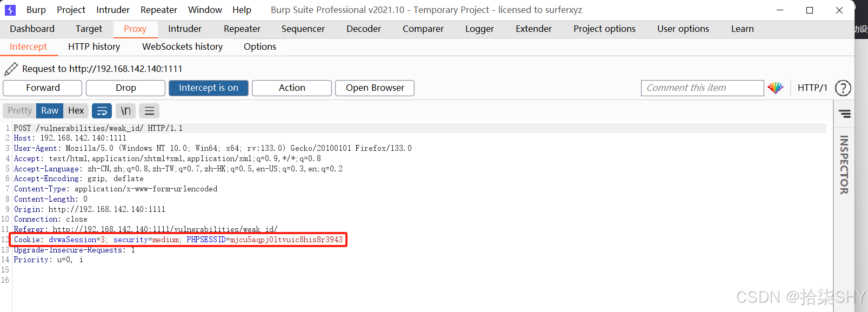Click Open Browser button
Screen dimensions: 868x312
pyautogui.click(x=375, y=88)
